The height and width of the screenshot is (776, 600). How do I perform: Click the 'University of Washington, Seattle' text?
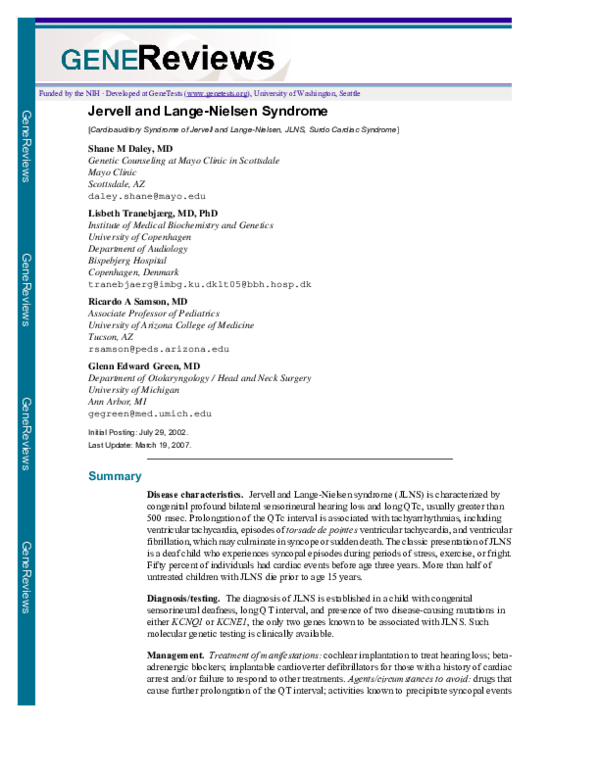[x=307, y=94]
